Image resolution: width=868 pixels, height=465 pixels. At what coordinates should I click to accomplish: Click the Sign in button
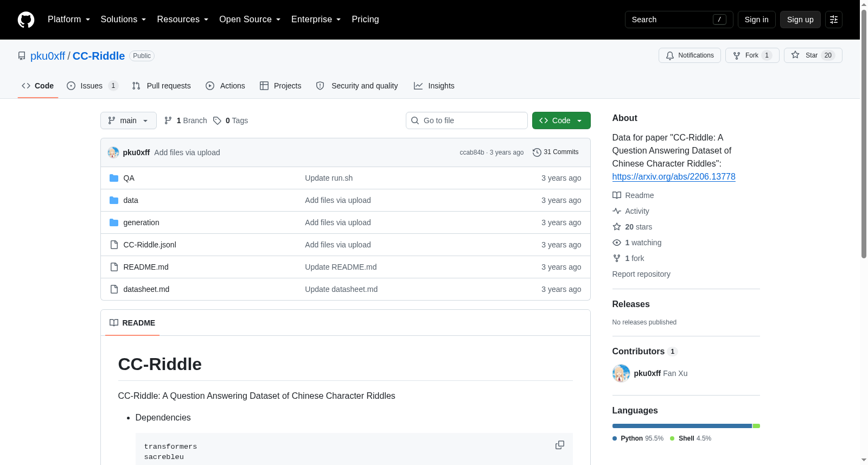[x=757, y=20]
